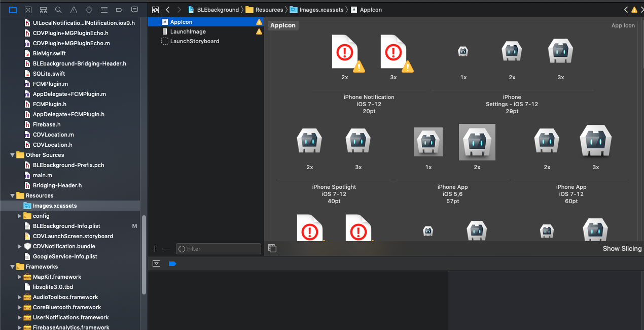
Task: Click the LaunchImage warning badge in list
Action: click(x=259, y=31)
